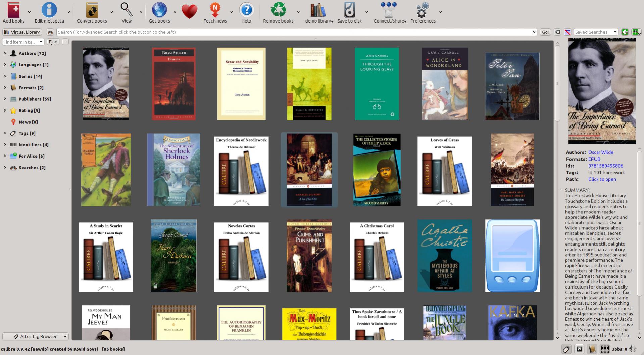Open the Oscar Wilde author link
The image size is (644, 355).
pos(600,152)
